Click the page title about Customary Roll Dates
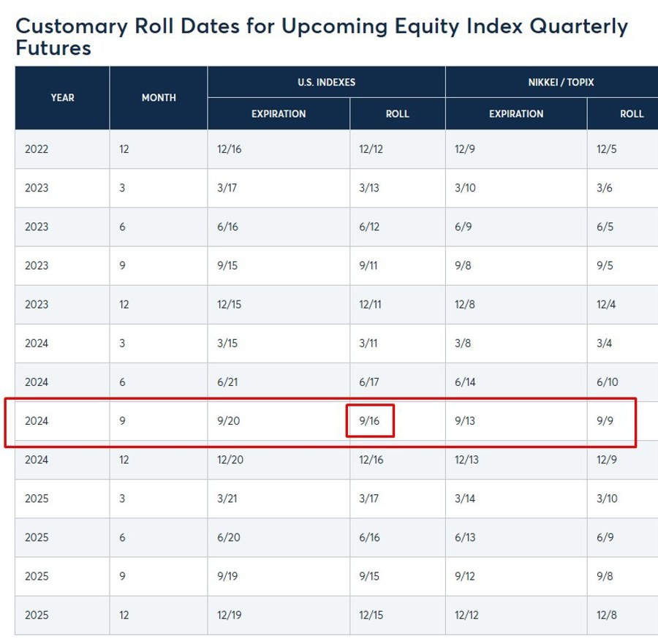Viewport: 658px width, 644px height. pyautogui.click(x=322, y=37)
